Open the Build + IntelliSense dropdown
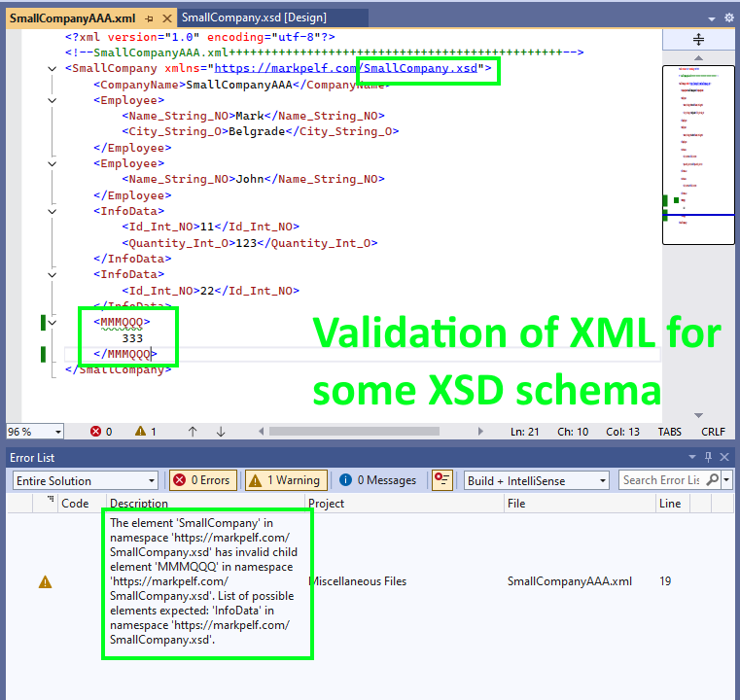The height and width of the screenshot is (700, 740). click(536, 480)
